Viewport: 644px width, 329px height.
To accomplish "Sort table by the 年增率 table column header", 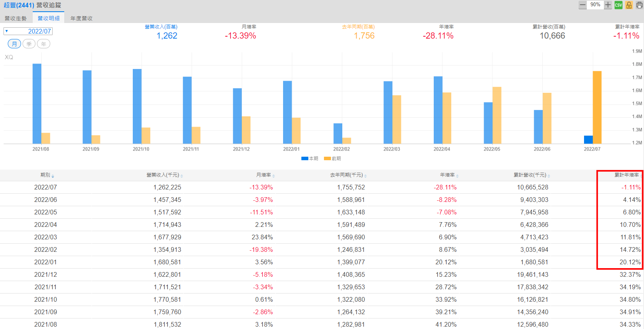I will click(x=449, y=175).
